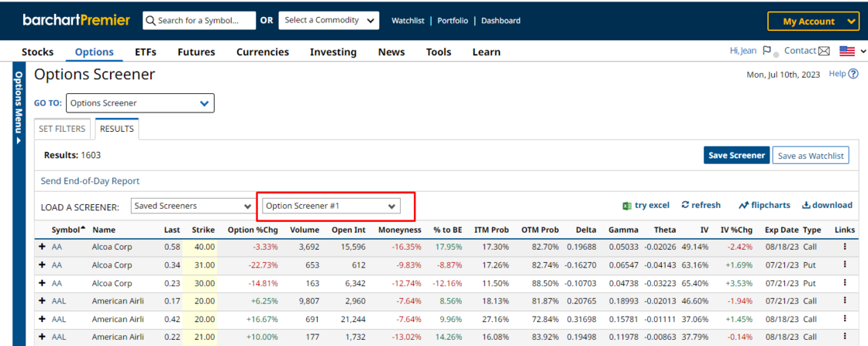Viewport: 868px width, 346px height.
Task: Open links menu for AAL strike 20.00 08/18/23 row
Action: click(845, 319)
